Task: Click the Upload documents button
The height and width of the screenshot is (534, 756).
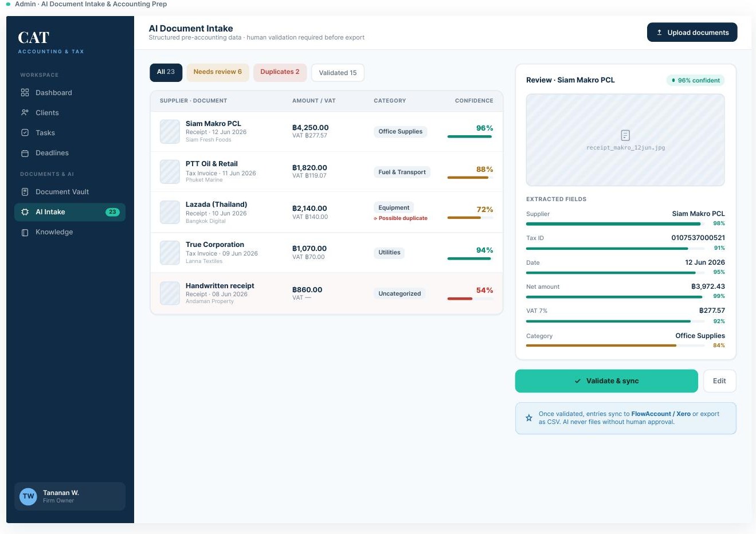Action: [692, 33]
